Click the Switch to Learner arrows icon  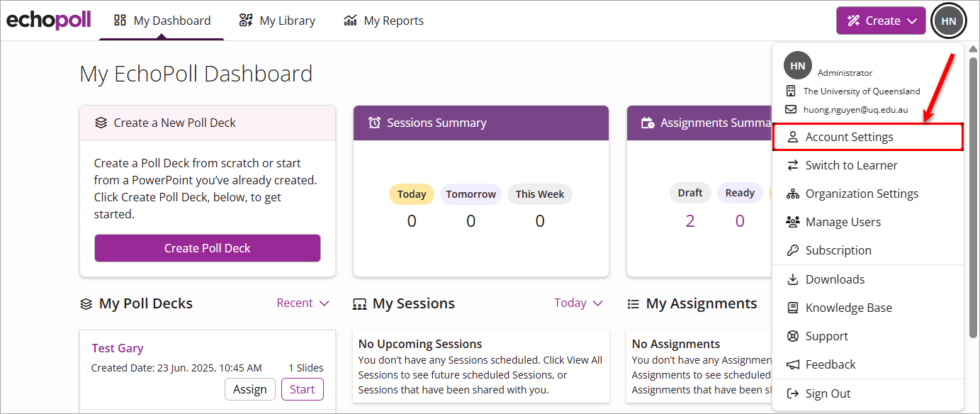pos(793,165)
